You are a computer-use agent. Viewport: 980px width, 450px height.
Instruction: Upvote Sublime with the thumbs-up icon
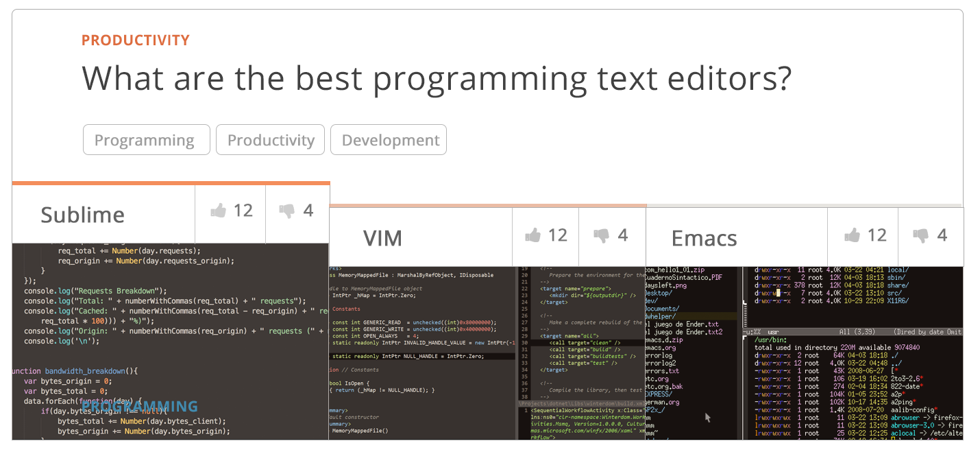(219, 211)
